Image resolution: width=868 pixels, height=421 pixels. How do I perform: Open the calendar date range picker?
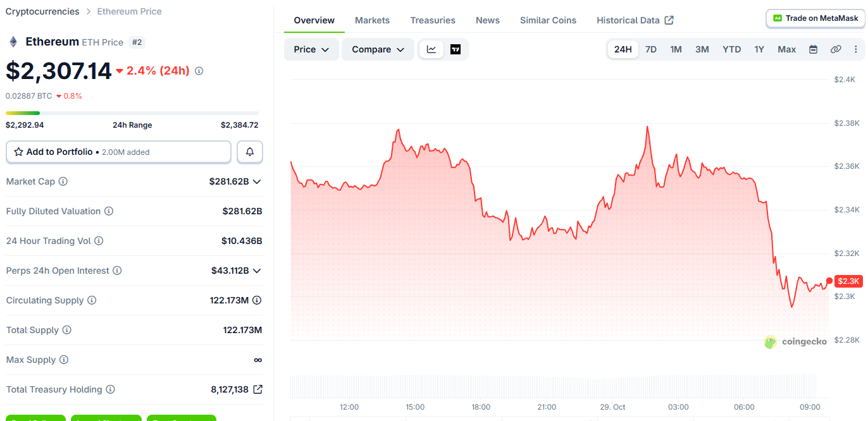click(814, 49)
